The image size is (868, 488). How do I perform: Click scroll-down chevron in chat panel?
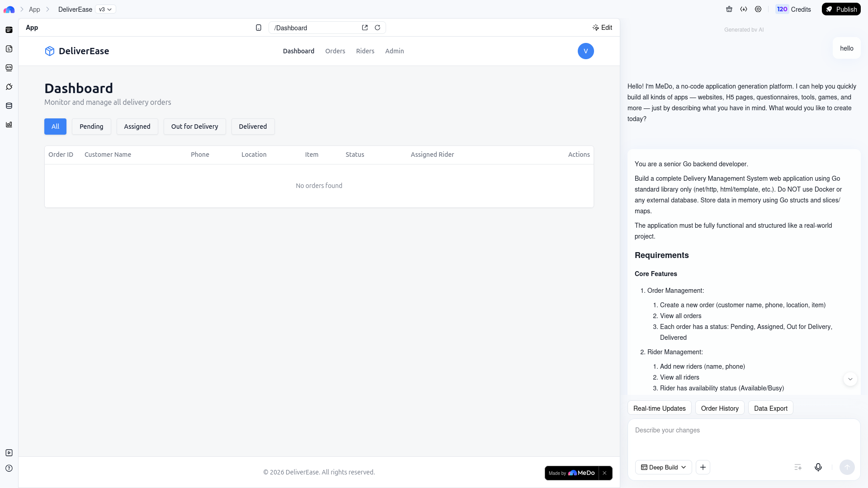tap(850, 379)
